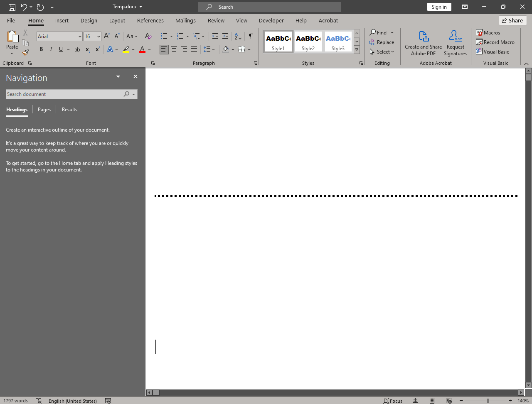Expand bullet list options
This screenshot has width=532, height=404.
point(171,36)
